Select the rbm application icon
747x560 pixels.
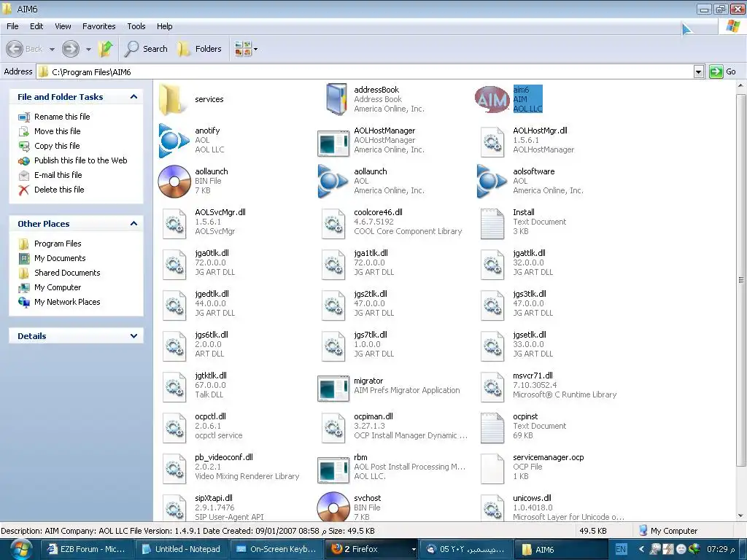(333, 470)
